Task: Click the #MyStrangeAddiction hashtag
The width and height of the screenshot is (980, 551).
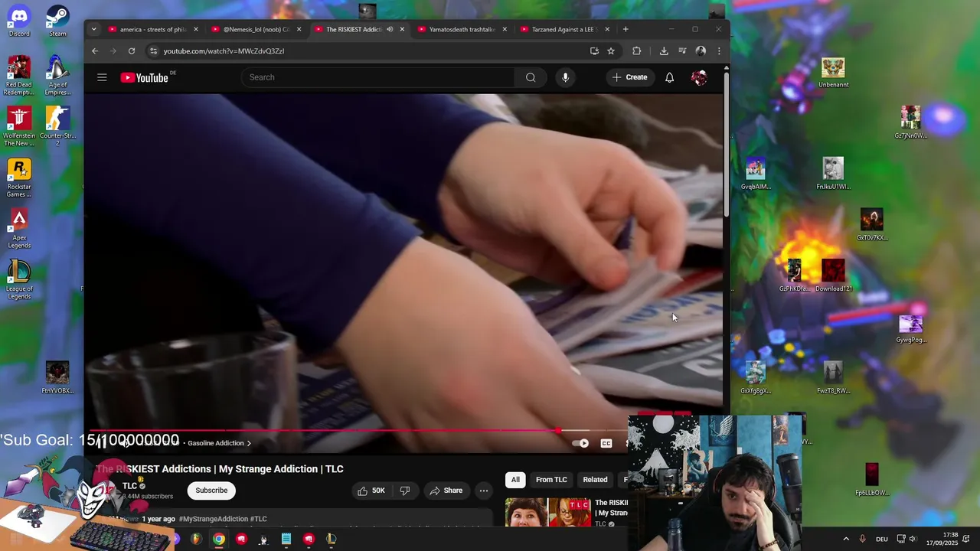Action: point(213,519)
